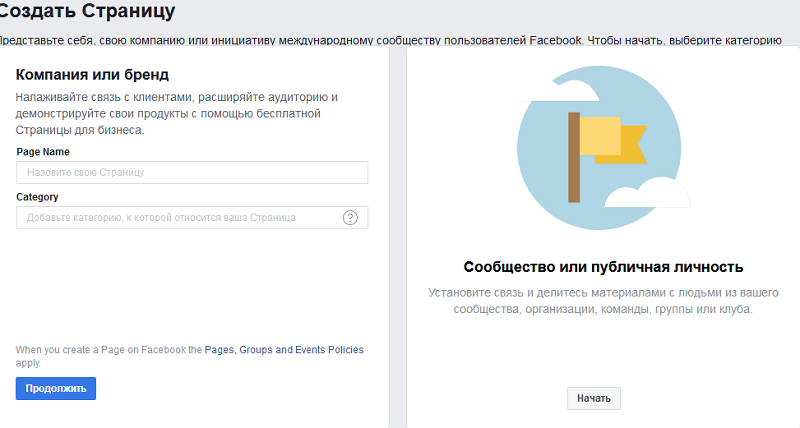Click the Page Name input field
The width and height of the screenshot is (800, 428).
(192, 172)
